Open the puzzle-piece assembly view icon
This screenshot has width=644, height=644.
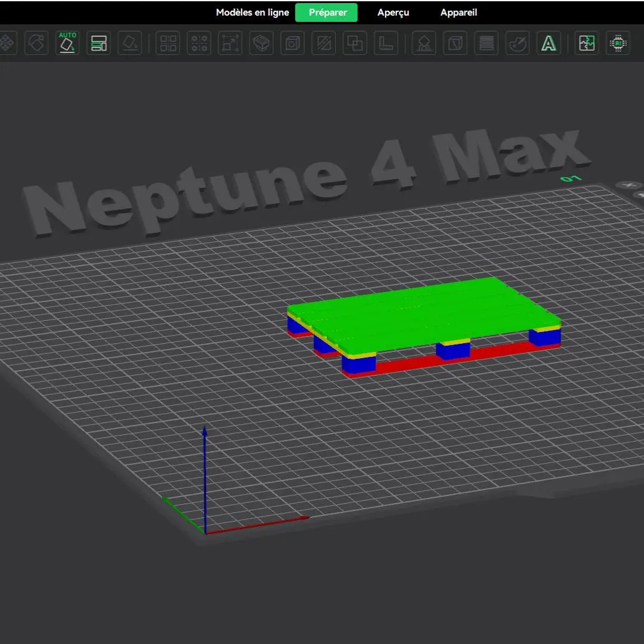click(x=587, y=42)
